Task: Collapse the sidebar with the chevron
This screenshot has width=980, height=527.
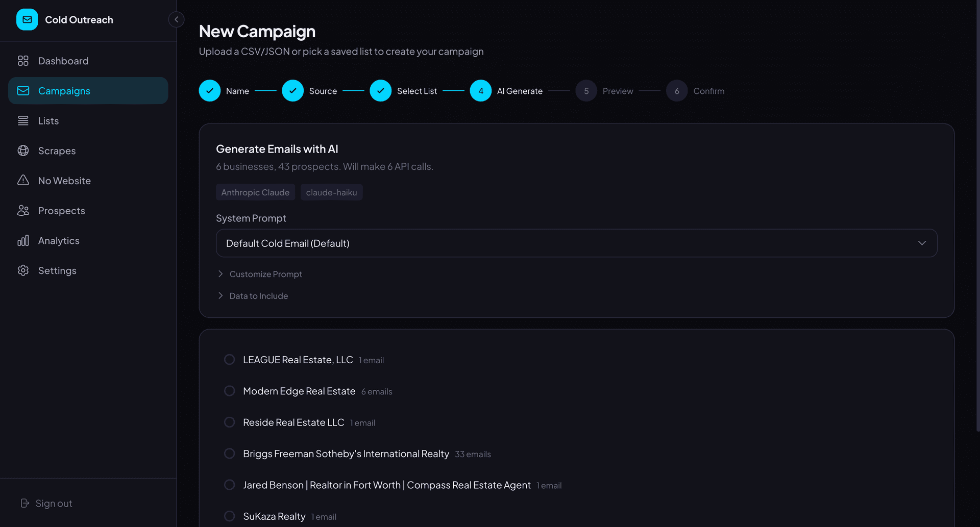Action: (x=176, y=19)
